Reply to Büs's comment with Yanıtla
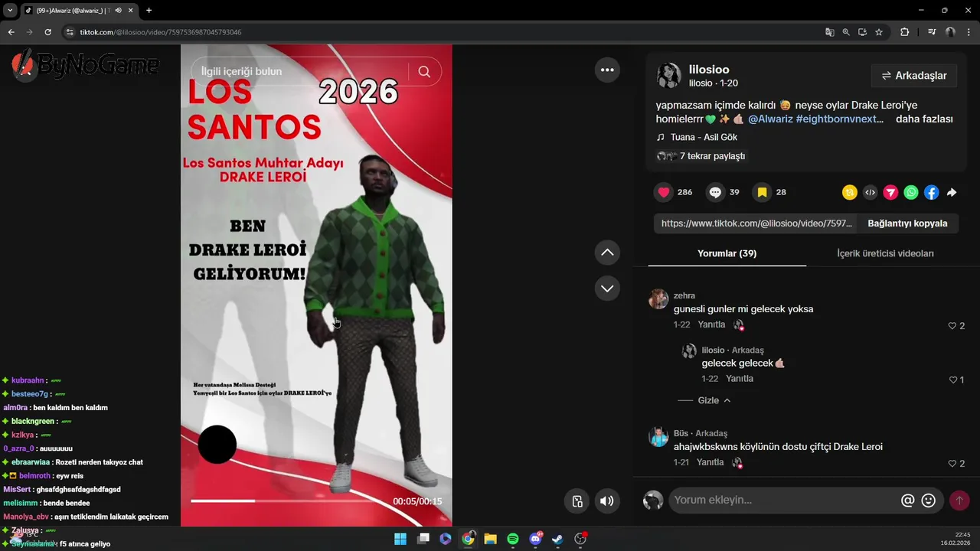This screenshot has height=551, width=980. pos(710,462)
